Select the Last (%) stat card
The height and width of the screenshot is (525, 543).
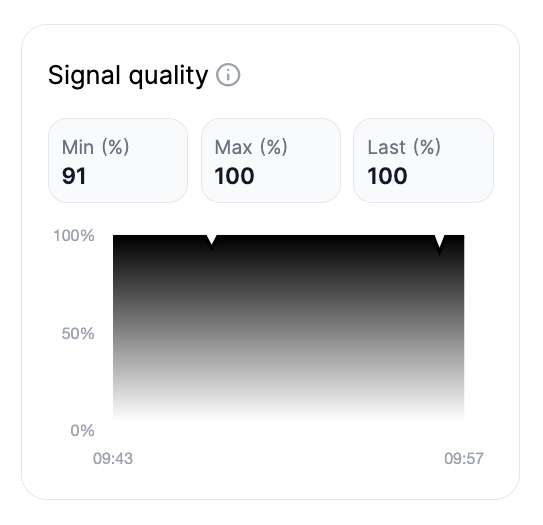423,160
